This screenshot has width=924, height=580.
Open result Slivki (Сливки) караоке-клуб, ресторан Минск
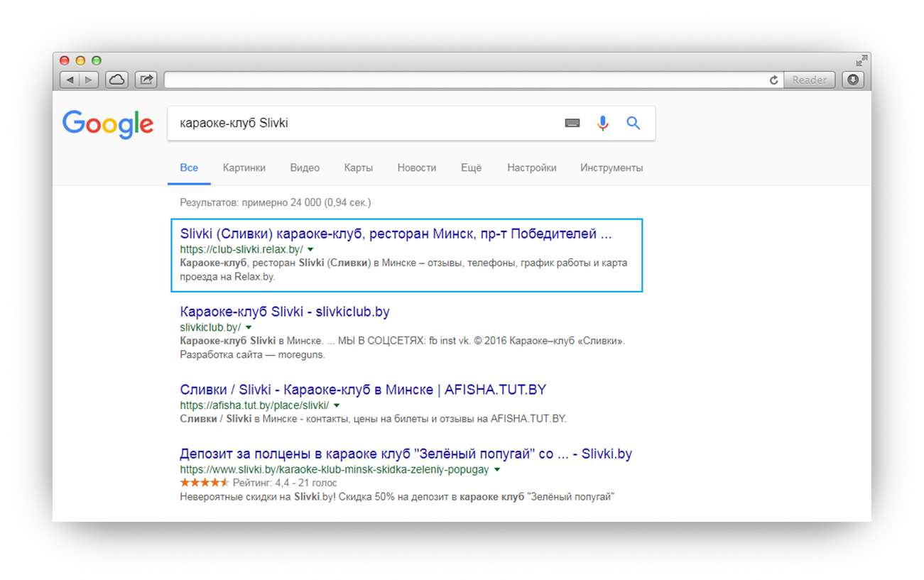pos(396,234)
